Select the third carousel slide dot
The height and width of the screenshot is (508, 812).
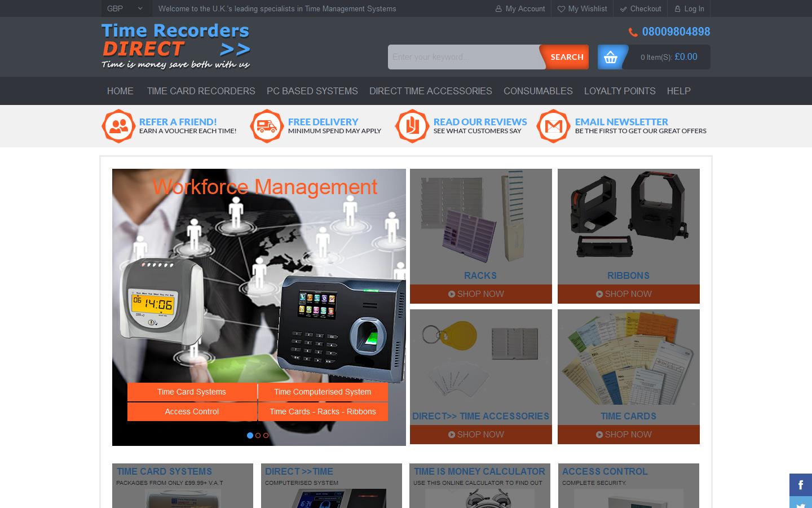pyautogui.click(x=266, y=435)
